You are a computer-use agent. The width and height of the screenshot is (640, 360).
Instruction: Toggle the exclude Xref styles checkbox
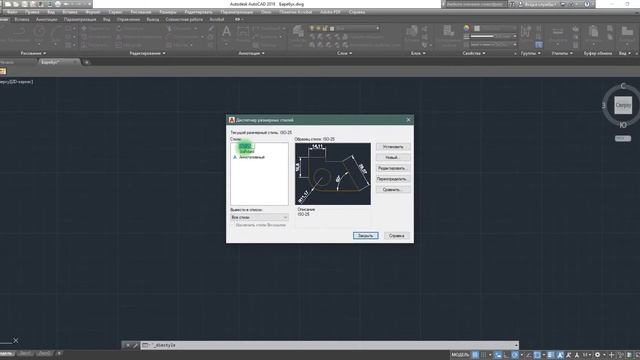[x=233, y=225]
